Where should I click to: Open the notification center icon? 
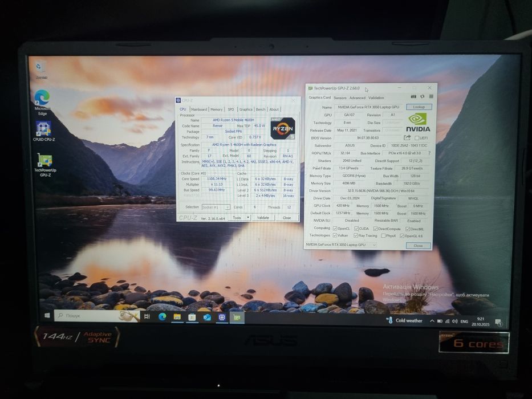click(x=498, y=322)
